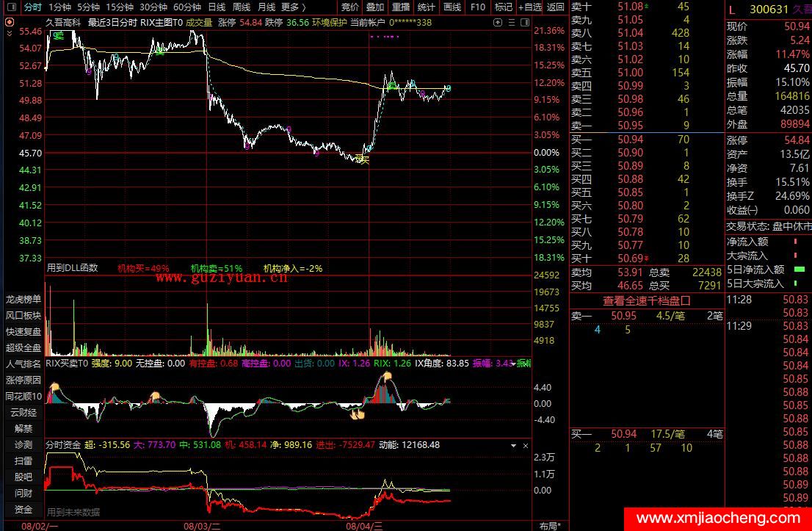Click the pointing-hand buy signal on the RIX chart
Image resolution: width=812 pixels, height=531 pixels.
(x=358, y=415)
